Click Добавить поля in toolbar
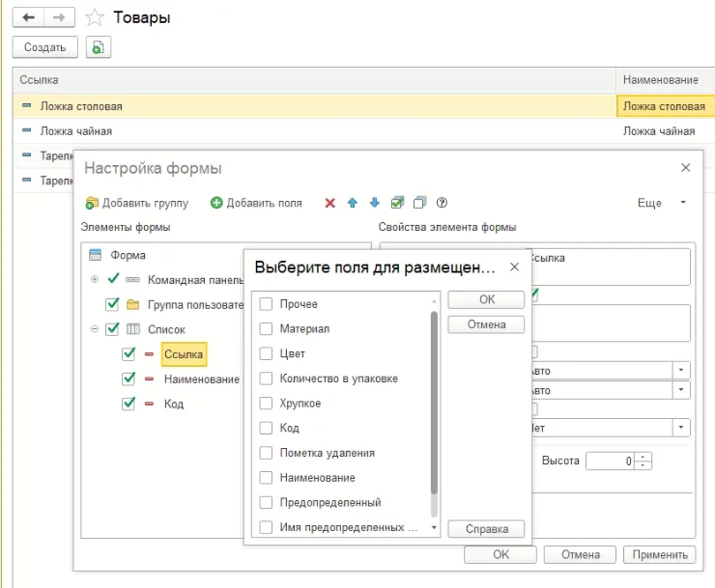Image resolution: width=715 pixels, height=588 pixels. (x=256, y=203)
